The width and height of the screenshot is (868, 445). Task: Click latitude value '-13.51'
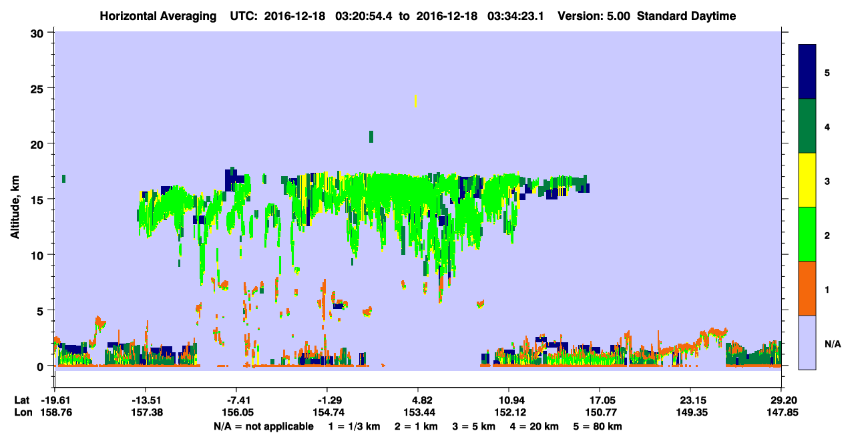click(146, 400)
